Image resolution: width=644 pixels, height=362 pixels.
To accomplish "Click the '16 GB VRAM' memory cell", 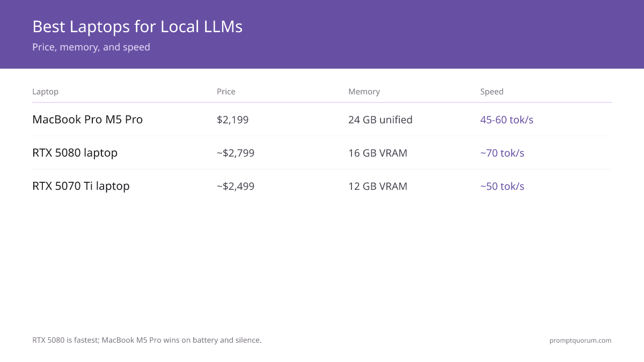I will click(x=378, y=153).
